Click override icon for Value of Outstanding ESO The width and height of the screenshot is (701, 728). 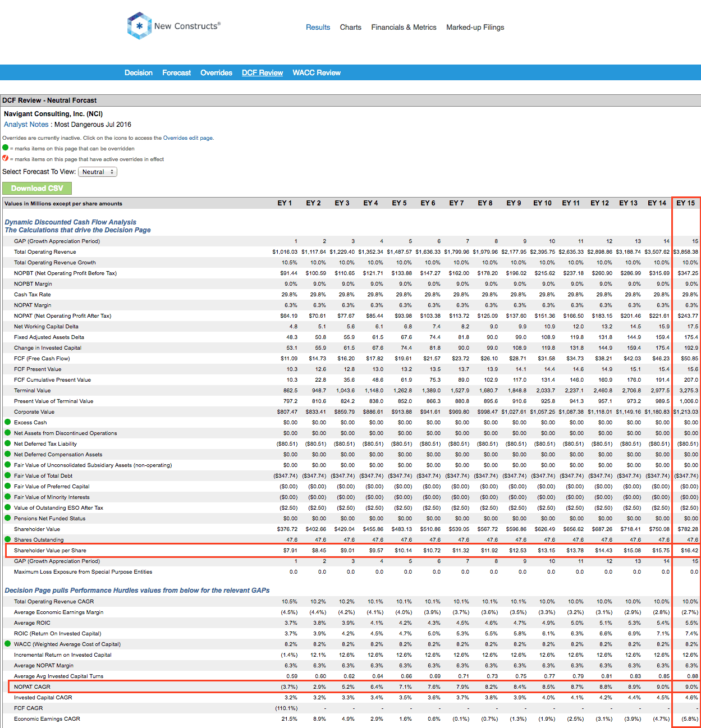click(8, 507)
